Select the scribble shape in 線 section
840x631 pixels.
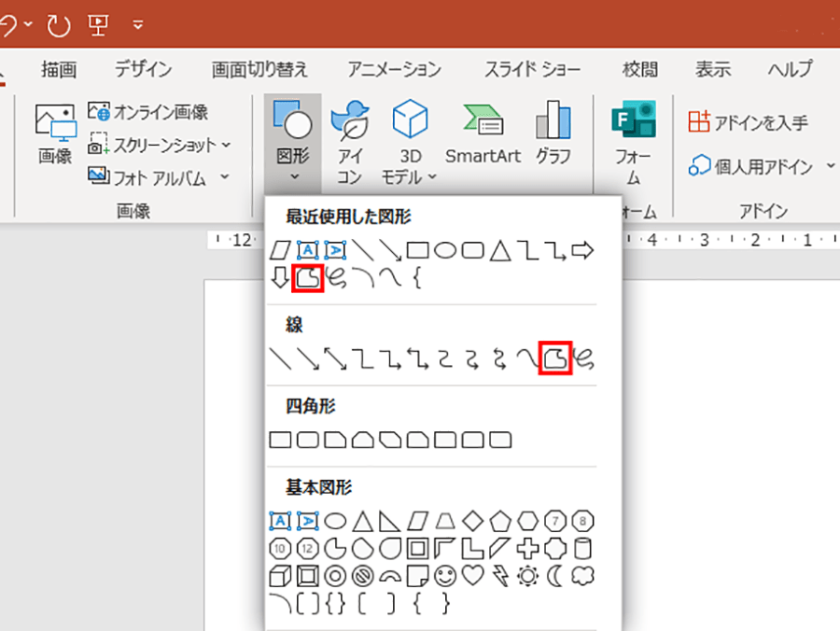tap(583, 358)
